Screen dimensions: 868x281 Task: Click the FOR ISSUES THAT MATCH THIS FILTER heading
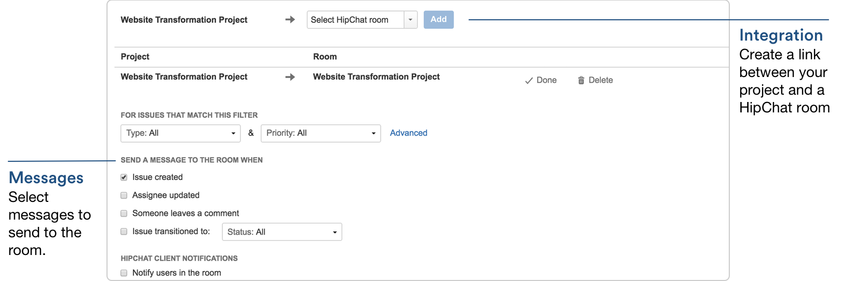point(189,116)
